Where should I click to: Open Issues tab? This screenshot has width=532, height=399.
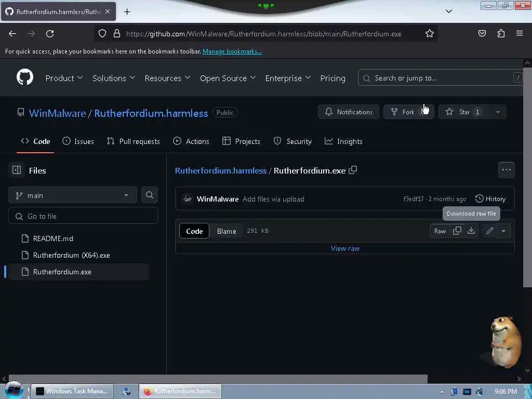[x=78, y=141]
